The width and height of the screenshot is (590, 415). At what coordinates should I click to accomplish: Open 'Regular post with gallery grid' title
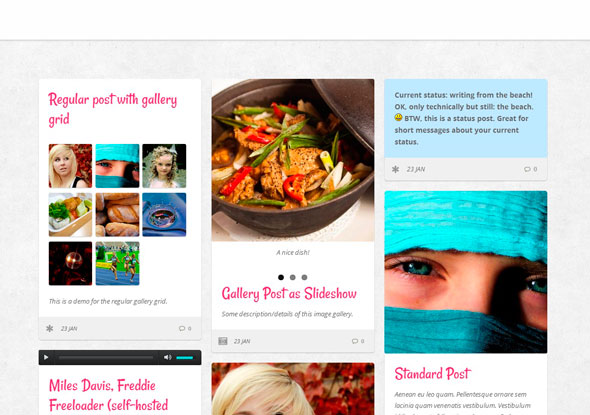113,109
